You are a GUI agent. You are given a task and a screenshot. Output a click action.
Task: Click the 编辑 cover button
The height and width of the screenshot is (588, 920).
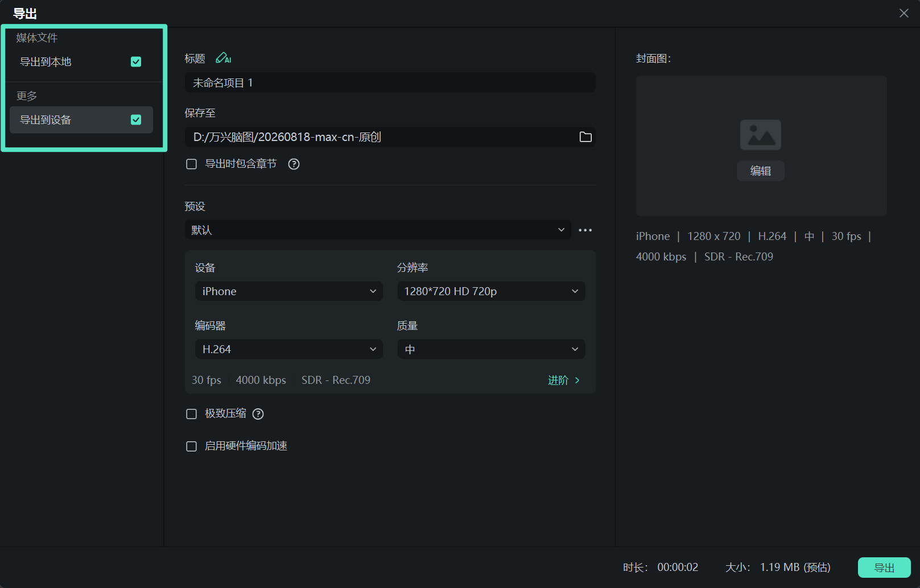[x=761, y=171]
